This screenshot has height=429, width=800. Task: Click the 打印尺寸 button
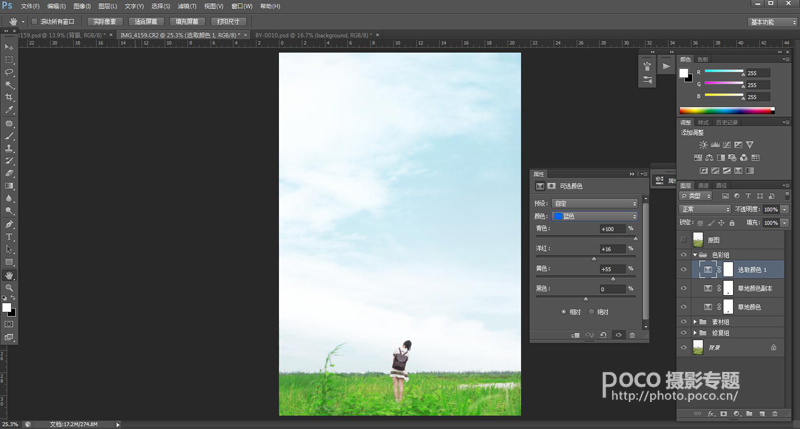228,21
